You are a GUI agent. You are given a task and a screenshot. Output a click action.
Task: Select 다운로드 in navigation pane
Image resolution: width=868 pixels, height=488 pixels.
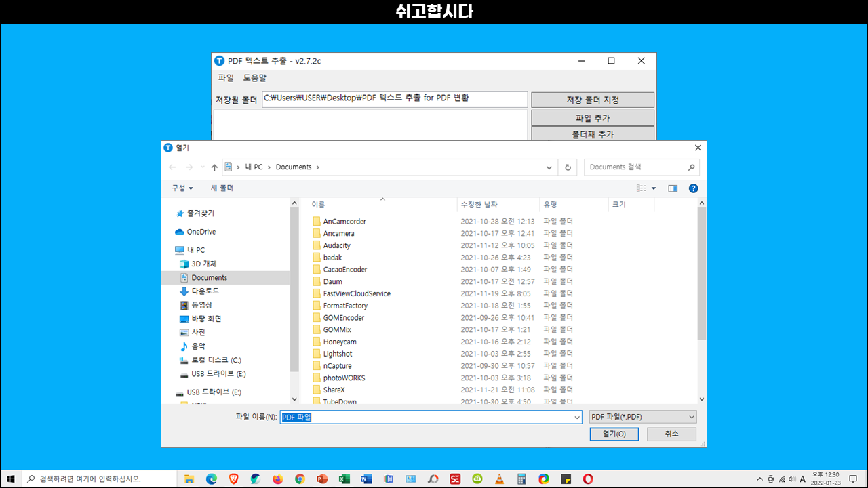[205, 291]
